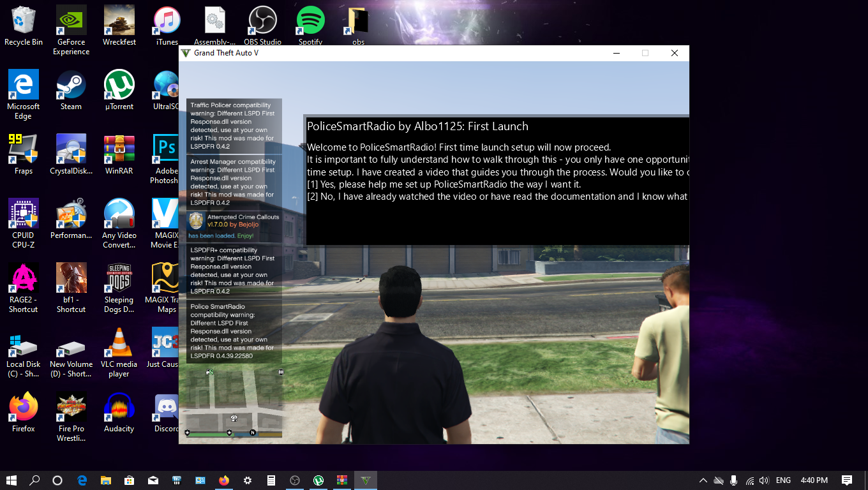
Task: Switch to µTorrent on the taskbar
Action: [x=318, y=480]
